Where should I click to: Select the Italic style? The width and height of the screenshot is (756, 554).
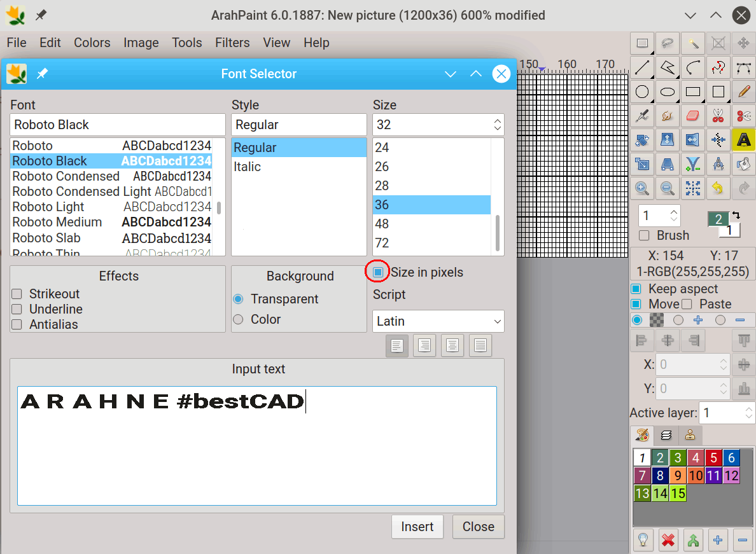click(x=299, y=167)
